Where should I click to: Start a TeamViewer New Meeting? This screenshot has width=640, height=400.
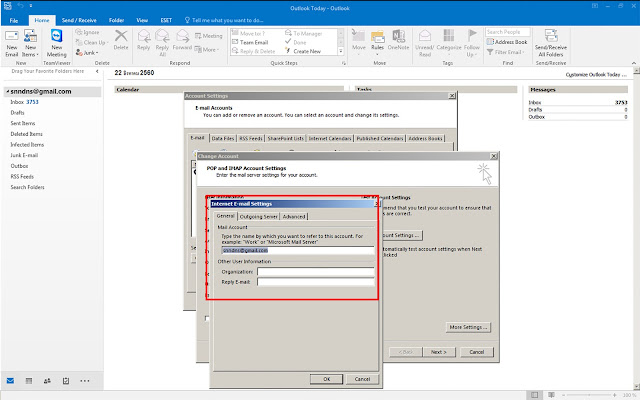coord(56,43)
